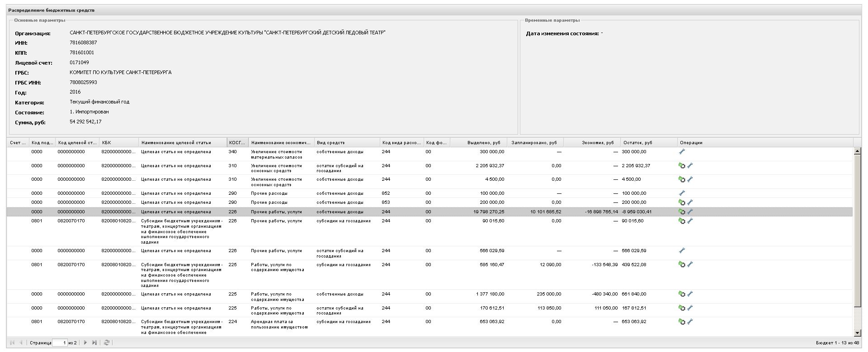The image size is (868, 352).
Task: Click the КПП value 781601001
Action: [82, 52]
